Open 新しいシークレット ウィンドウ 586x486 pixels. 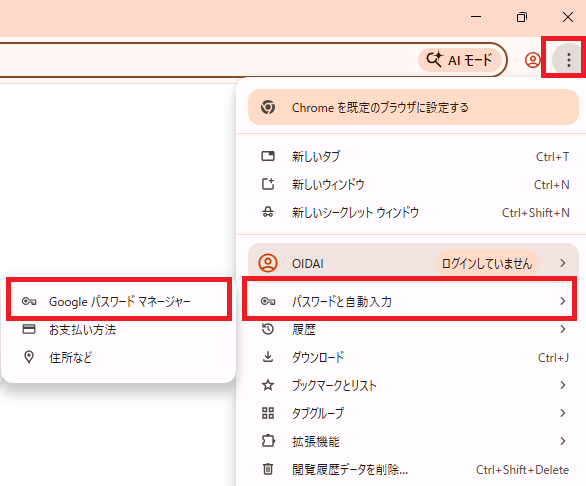coord(413,212)
